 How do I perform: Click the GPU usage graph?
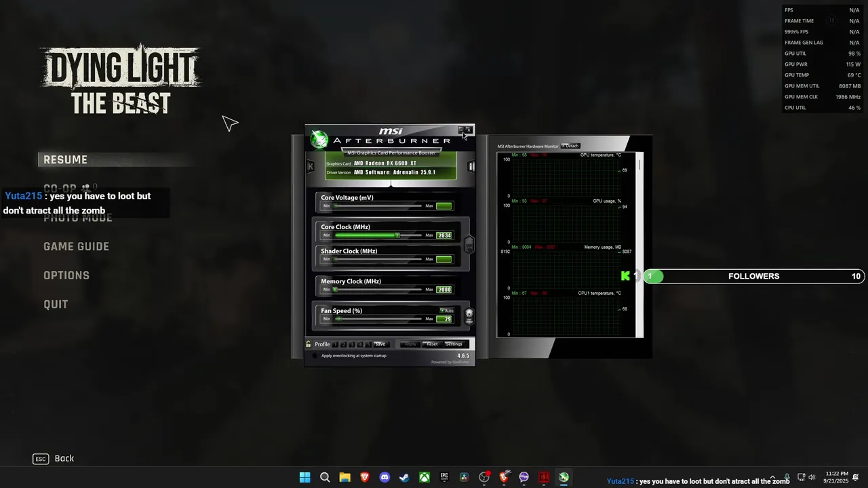coord(566,224)
